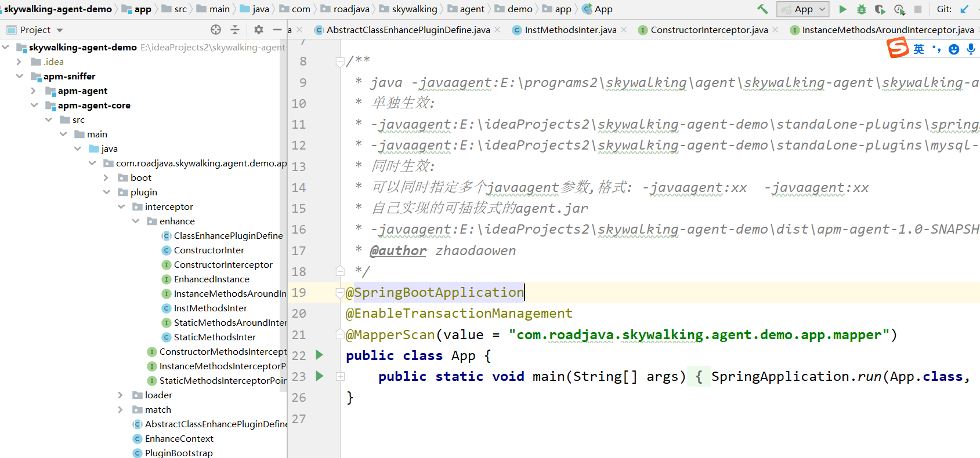
Task: Collapse the skywalking-agent-demo root node
Action: click(5, 47)
